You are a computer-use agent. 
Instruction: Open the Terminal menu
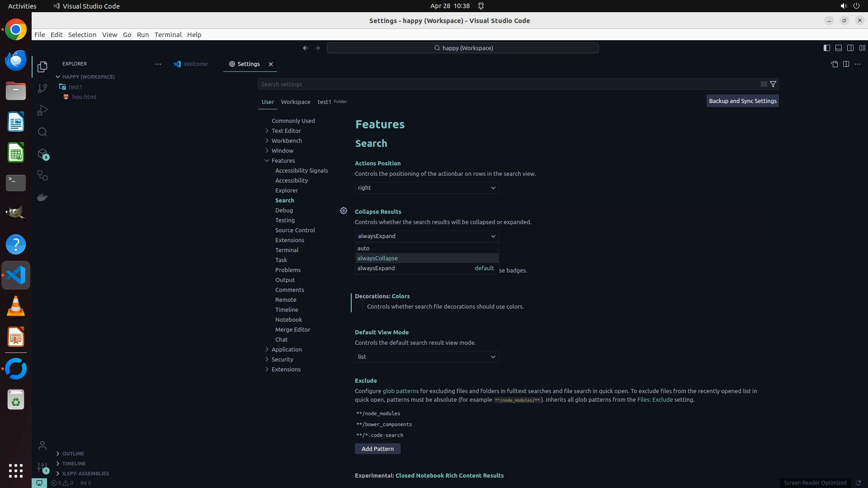168,35
